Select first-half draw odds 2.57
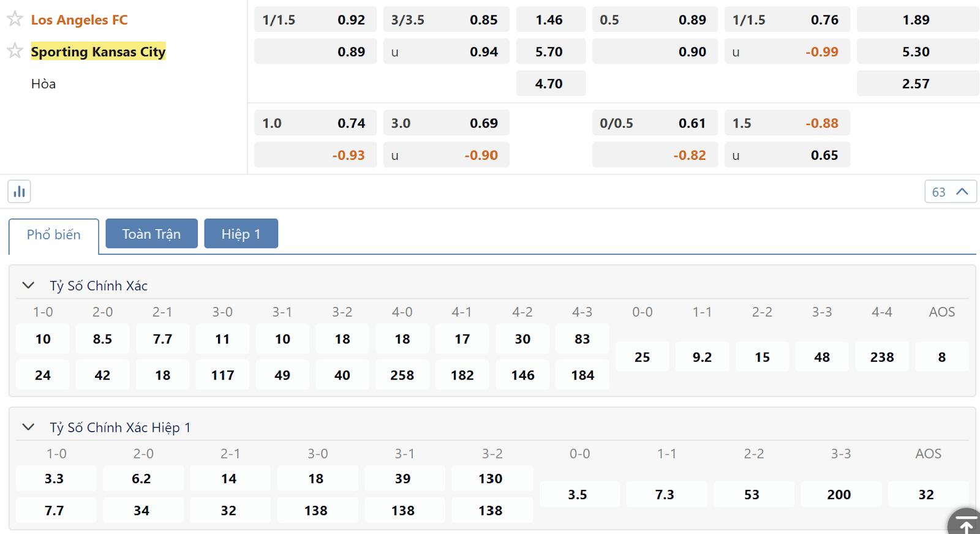This screenshot has width=980, height=534. (918, 83)
